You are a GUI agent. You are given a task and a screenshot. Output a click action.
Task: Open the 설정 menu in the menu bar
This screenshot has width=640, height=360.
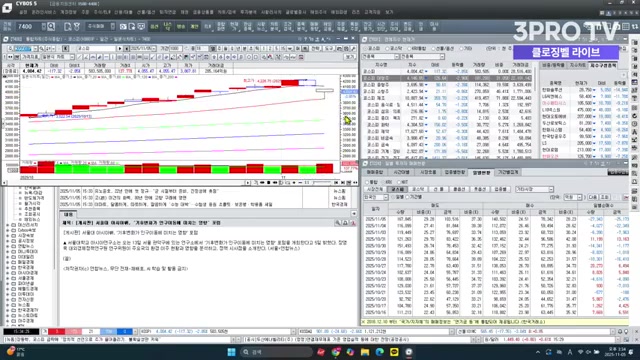(x=22, y=13)
